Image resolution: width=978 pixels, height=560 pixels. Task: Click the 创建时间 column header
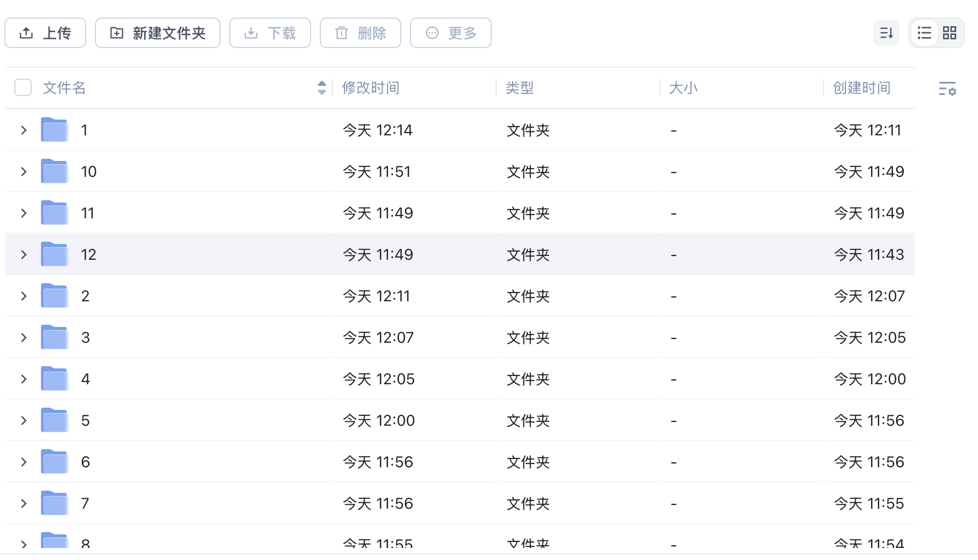pyautogui.click(x=862, y=88)
